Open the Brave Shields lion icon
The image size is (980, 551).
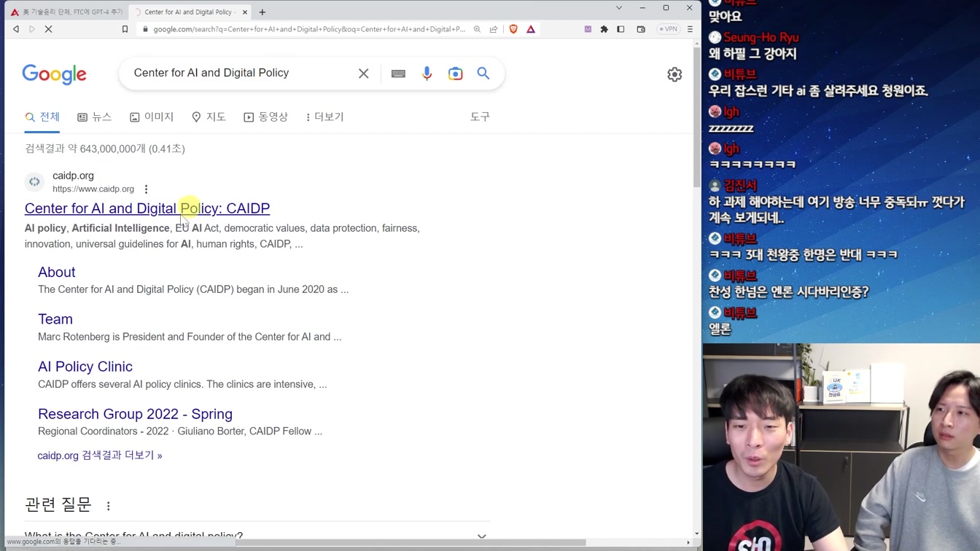click(x=513, y=29)
